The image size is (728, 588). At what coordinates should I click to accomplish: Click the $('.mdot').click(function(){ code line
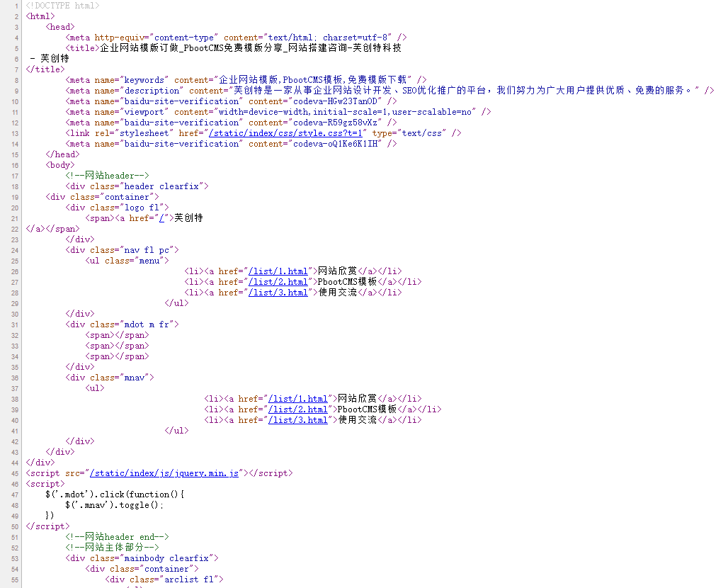click(115, 494)
